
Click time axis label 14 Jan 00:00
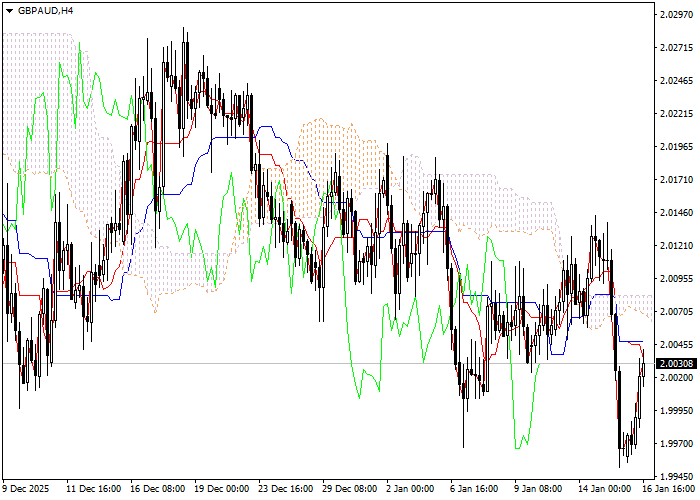point(605,489)
